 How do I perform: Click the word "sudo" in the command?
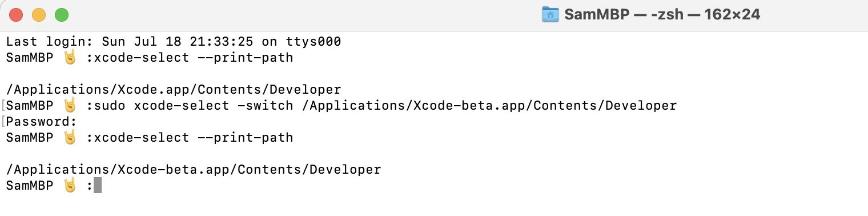pyautogui.click(x=110, y=105)
